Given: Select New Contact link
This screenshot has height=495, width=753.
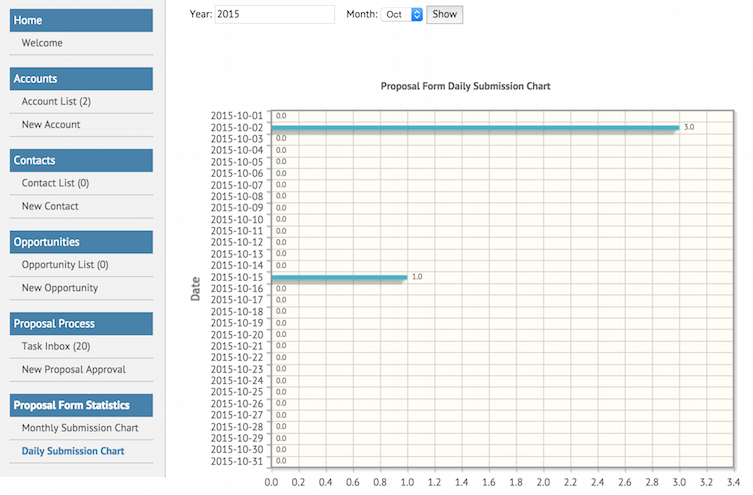Looking at the screenshot, I should (x=50, y=206).
